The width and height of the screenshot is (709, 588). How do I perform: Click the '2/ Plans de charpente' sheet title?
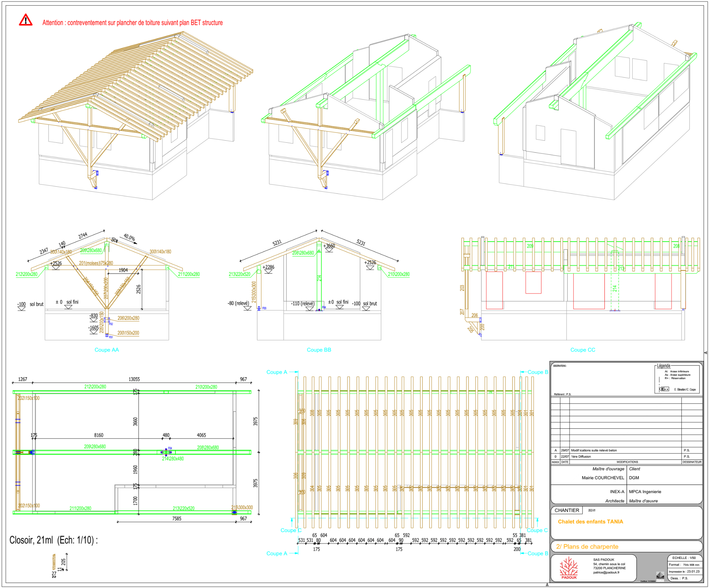pyautogui.click(x=587, y=547)
